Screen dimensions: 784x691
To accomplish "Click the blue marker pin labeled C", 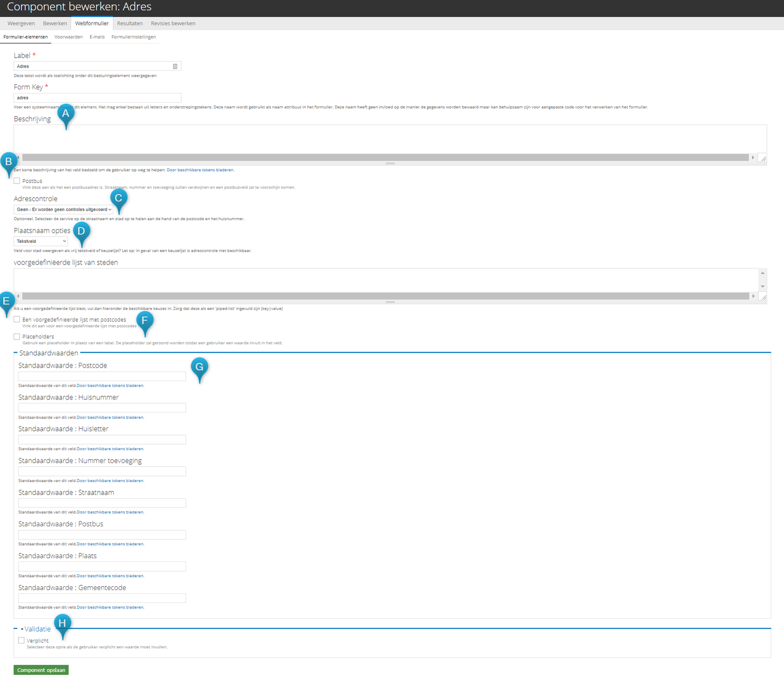I will (x=118, y=199).
